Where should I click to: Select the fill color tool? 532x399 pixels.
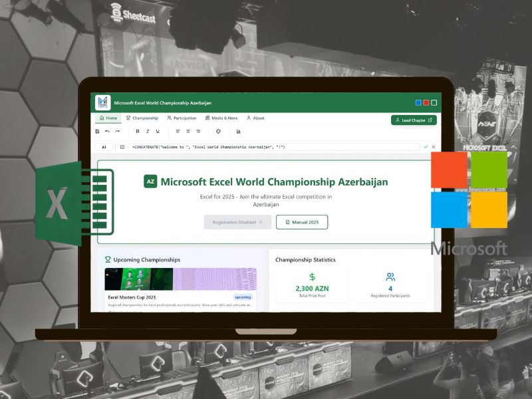(218, 131)
